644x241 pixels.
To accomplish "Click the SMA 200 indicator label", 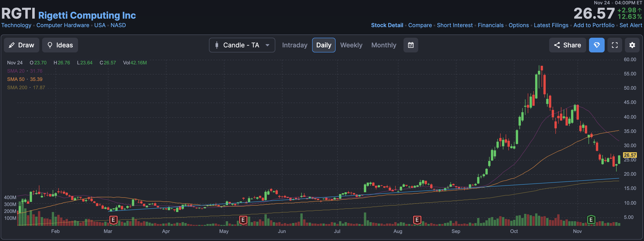I will pyautogui.click(x=26, y=87).
